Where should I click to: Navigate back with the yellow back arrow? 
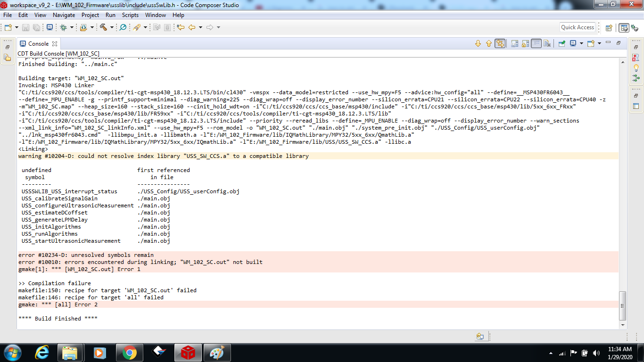(x=190, y=27)
